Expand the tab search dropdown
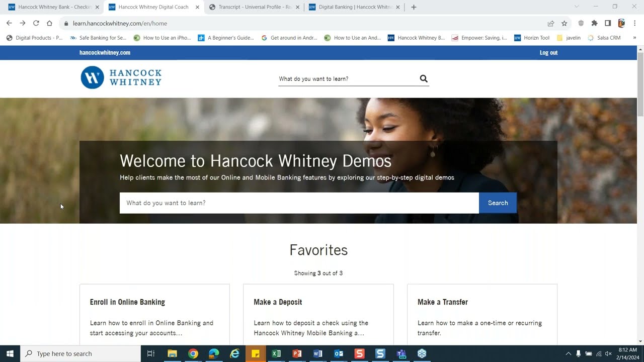The height and width of the screenshot is (362, 644). [577, 7]
